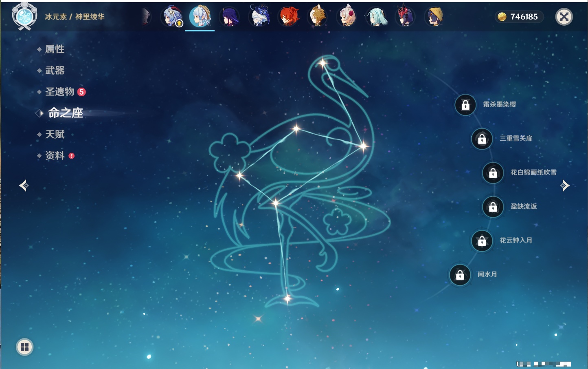The width and height of the screenshot is (588, 369).
Task: Open the 武器 weapon menu
Action: [x=55, y=71]
